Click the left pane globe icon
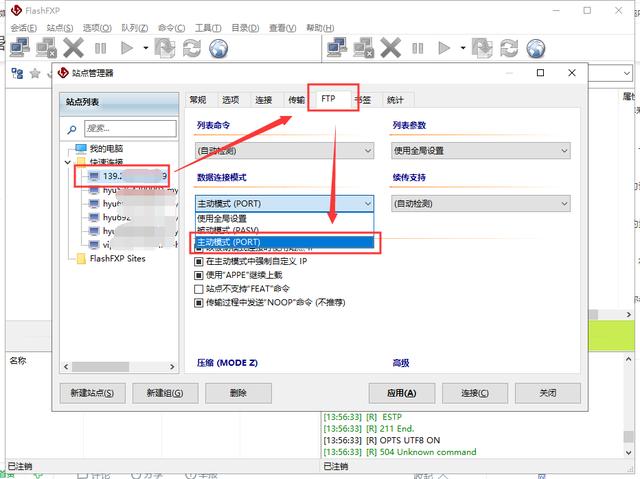Viewport: 640px width, 479px height. (x=218, y=48)
